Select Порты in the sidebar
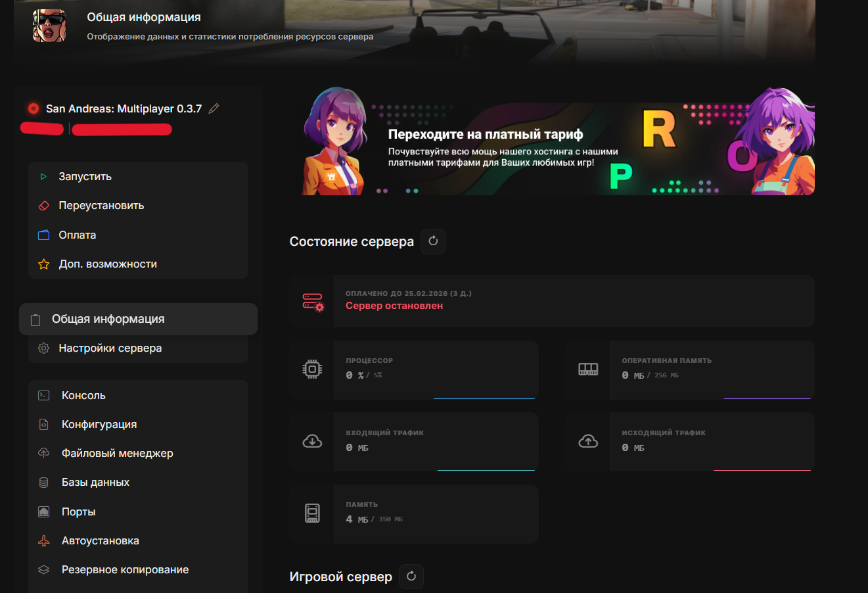The width and height of the screenshot is (868, 593). pos(78,512)
